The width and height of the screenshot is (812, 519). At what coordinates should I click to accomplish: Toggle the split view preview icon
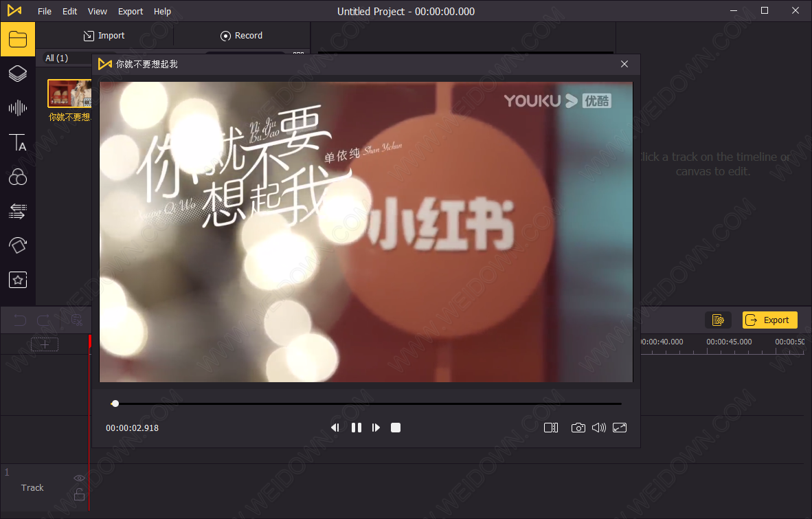[x=551, y=428]
